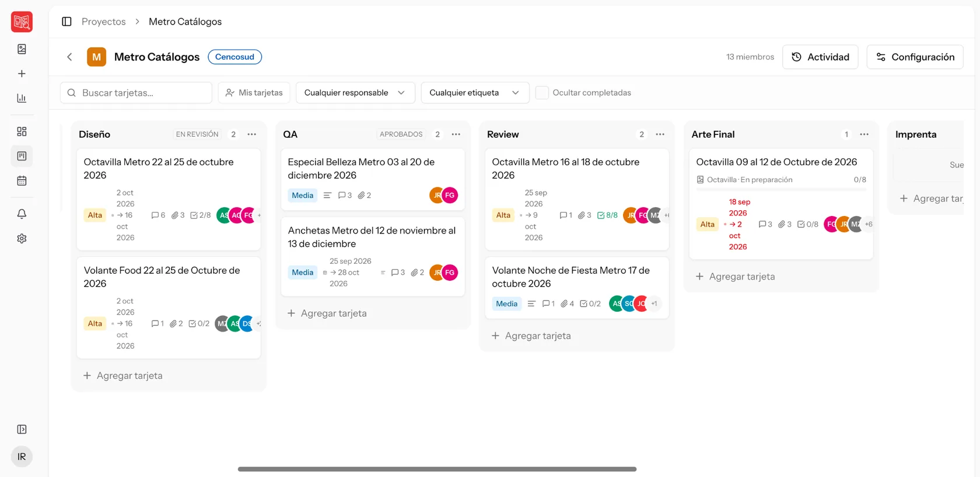Click the orange M project icon
This screenshot has width=980, height=477.
96,57
